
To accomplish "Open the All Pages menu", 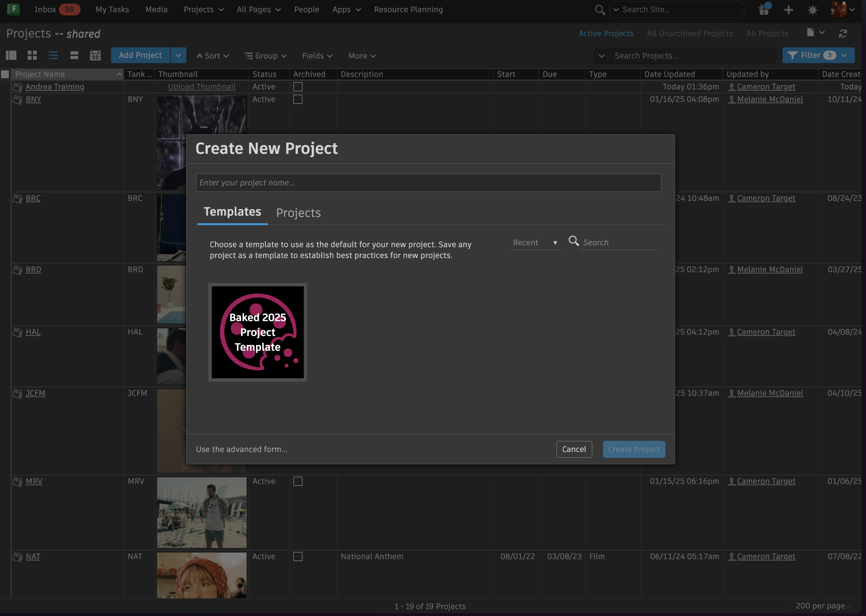I will (258, 10).
